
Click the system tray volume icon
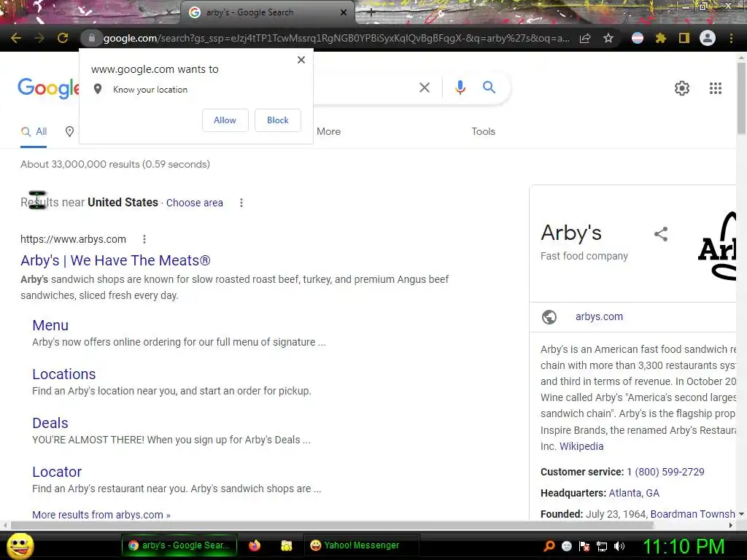[619, 546]
